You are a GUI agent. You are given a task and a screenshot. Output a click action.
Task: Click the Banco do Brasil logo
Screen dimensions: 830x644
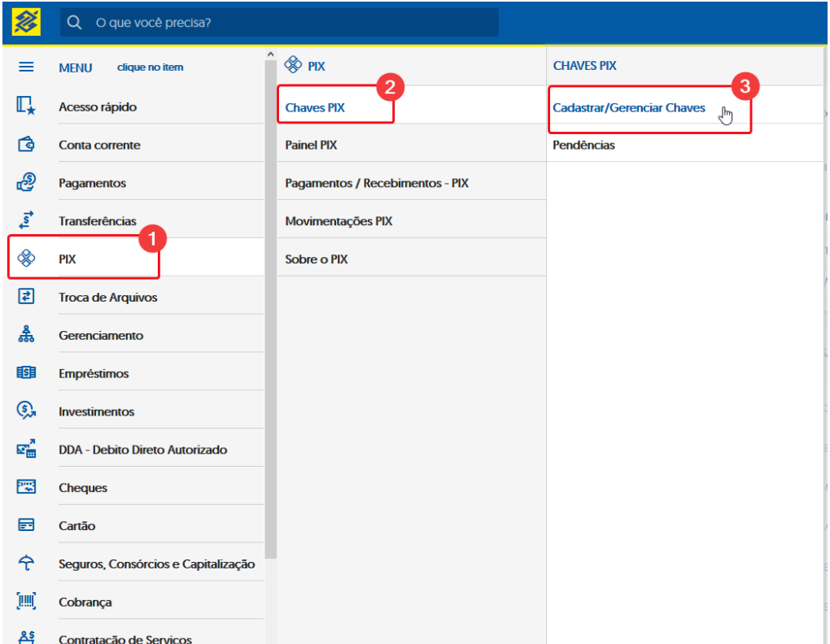[x=26, y=22]
